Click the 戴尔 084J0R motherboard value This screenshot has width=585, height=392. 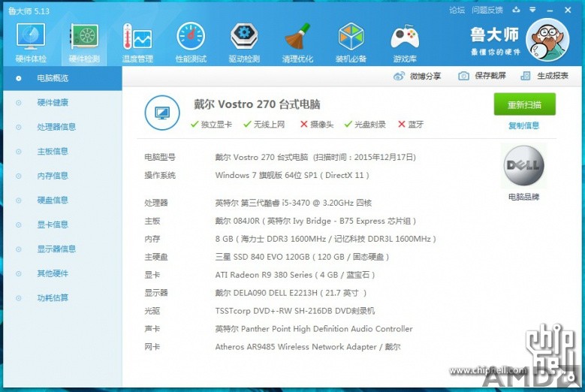coord(315,222)
